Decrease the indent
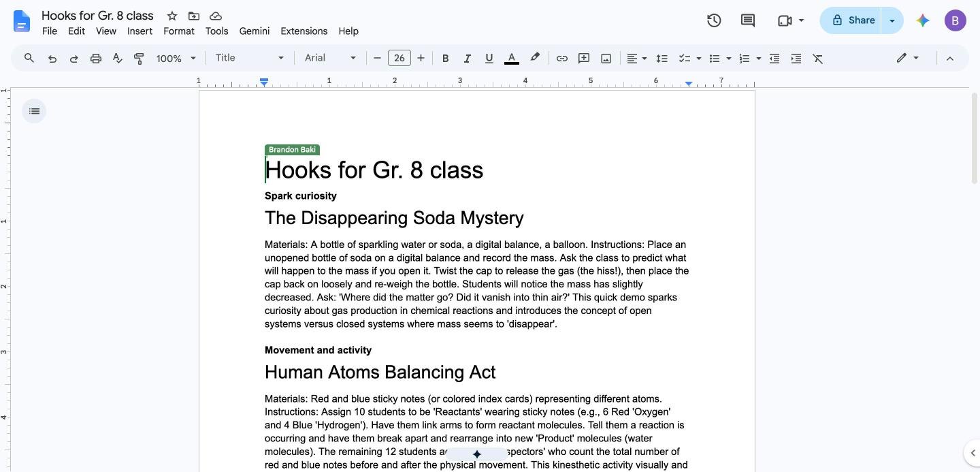This screenshot has height=472, width=980. point(774,59)
